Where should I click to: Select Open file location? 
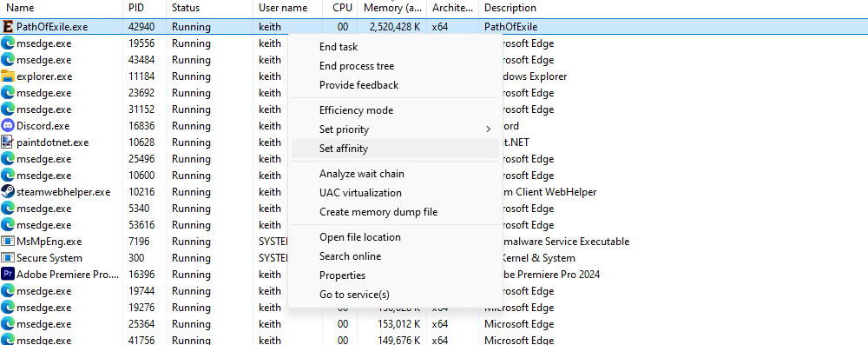point(395,237)
